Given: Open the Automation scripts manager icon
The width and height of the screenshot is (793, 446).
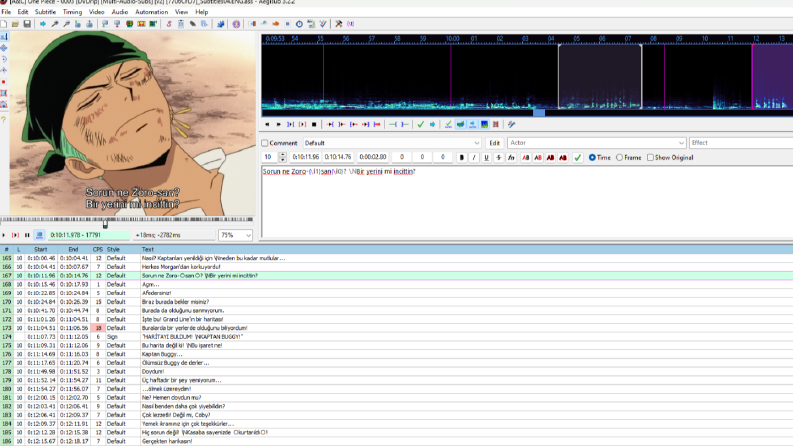Looking at the screenshot, I should click(x=221, y=24).
